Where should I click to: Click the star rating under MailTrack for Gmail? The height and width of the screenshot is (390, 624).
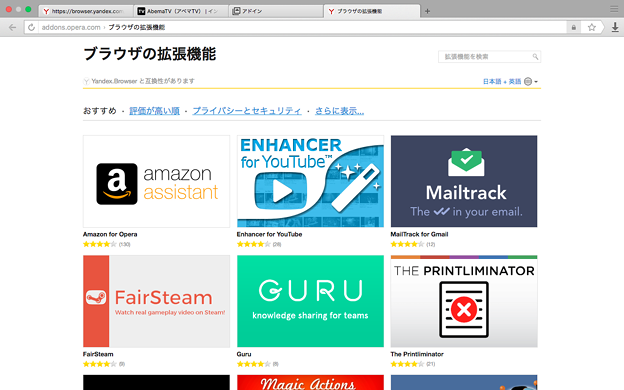pos(407,244)
